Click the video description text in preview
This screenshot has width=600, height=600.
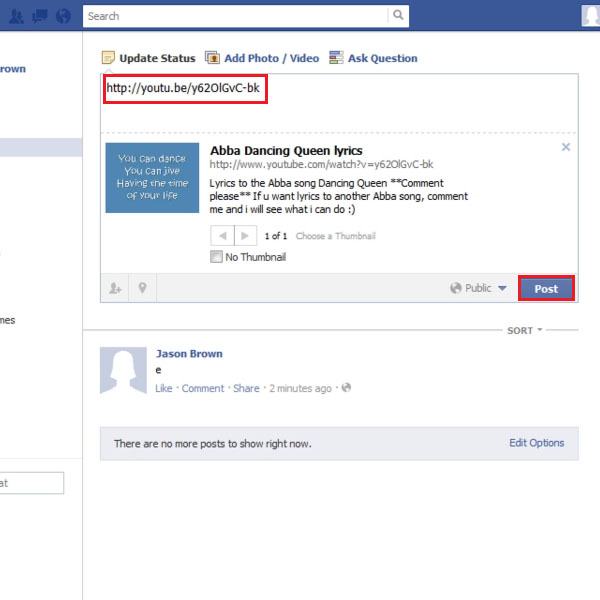coord(339,196)
